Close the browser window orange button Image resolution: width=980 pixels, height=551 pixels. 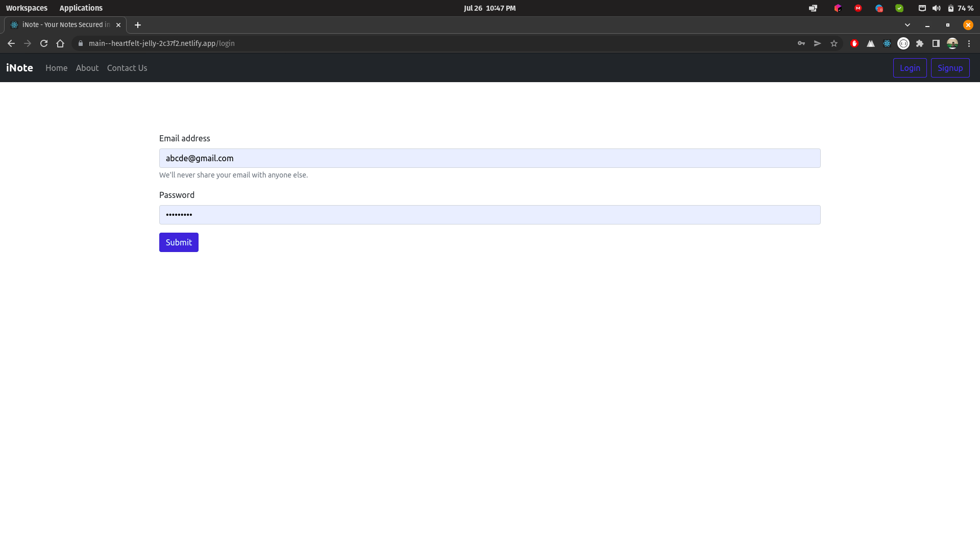(x=968, y=25)
